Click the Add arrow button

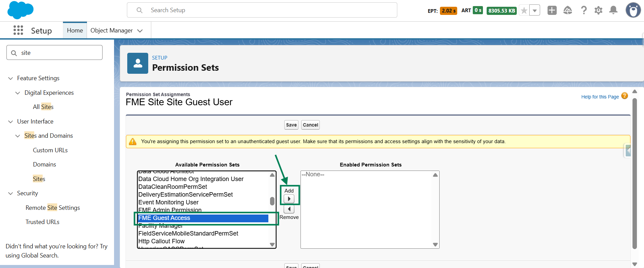(x=289, y=199)
